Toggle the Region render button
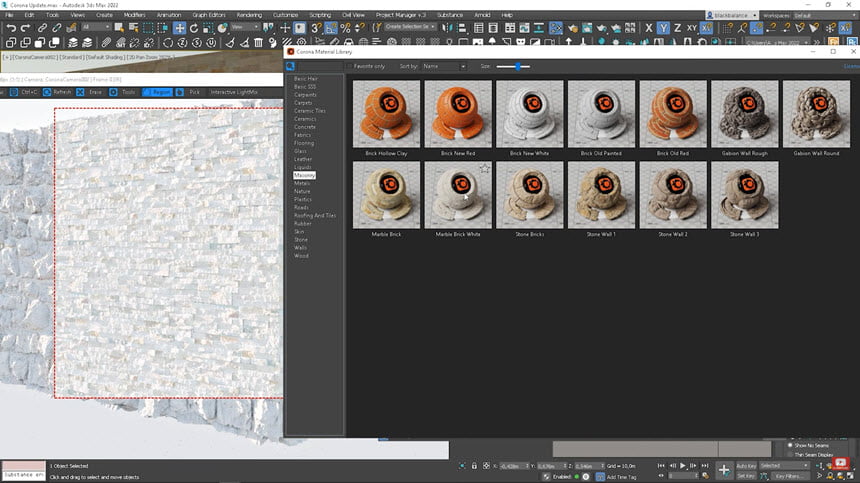Image resolution: width=860 pixels, height=483 pixels. pos(157,92)
